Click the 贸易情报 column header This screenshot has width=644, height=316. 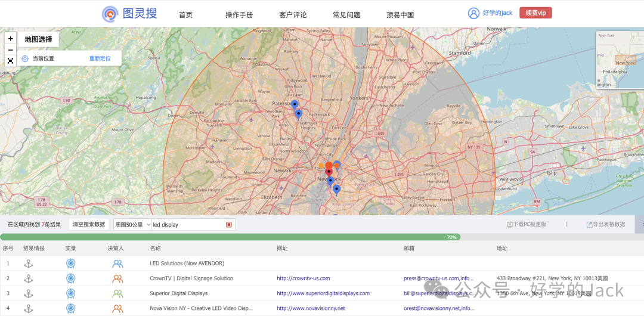click(33, 249)
